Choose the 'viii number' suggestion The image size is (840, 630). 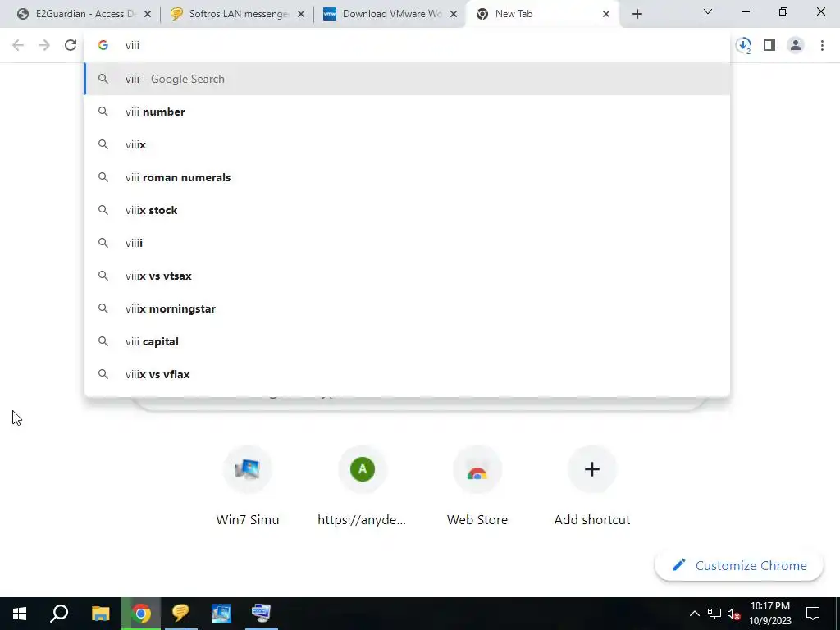coord(407,112)
